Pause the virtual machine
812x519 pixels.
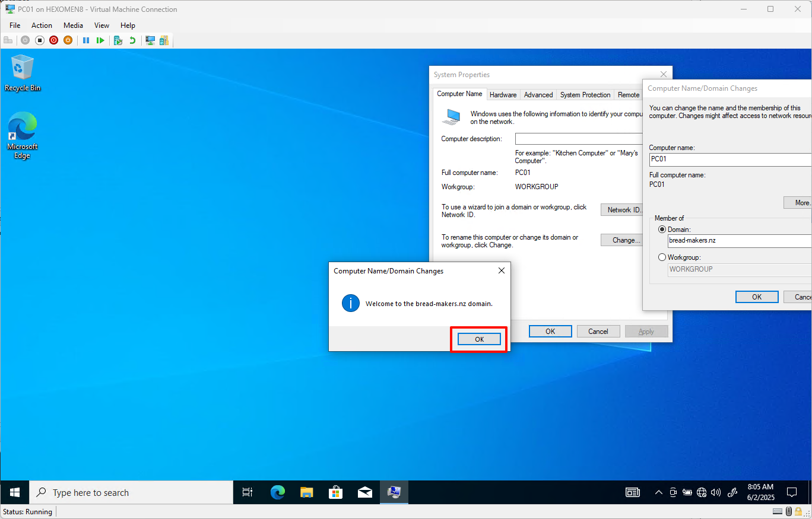click(86, 40)
